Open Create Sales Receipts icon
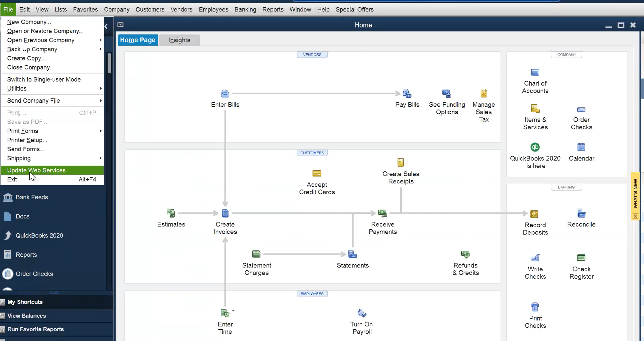The image size is (644, 341). (400, 162)
